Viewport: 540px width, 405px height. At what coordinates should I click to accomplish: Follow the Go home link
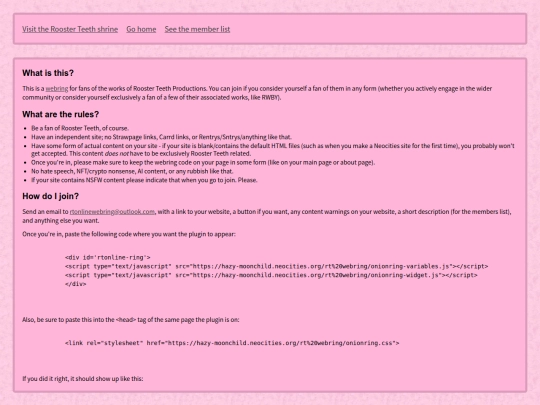coord(141,29)
